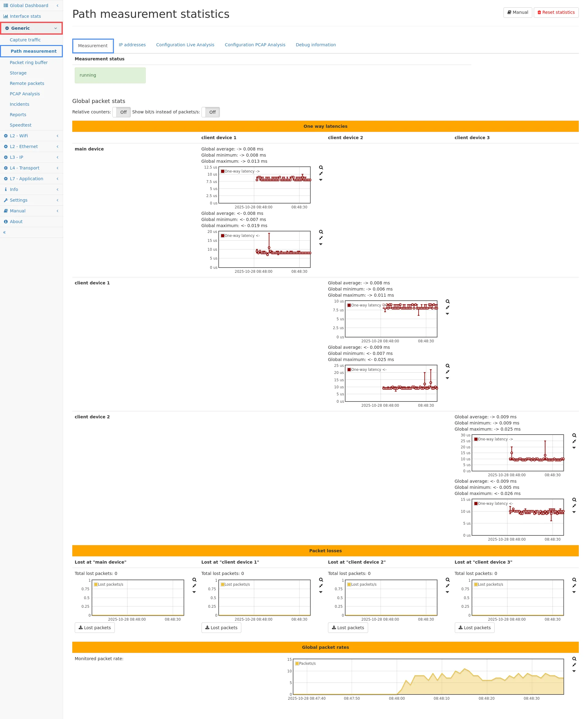This screenshot has height=719, width=588.
Task: Click the shrink arrows icon on client device 2 <- chart
Action: click(x=574, y=506)
